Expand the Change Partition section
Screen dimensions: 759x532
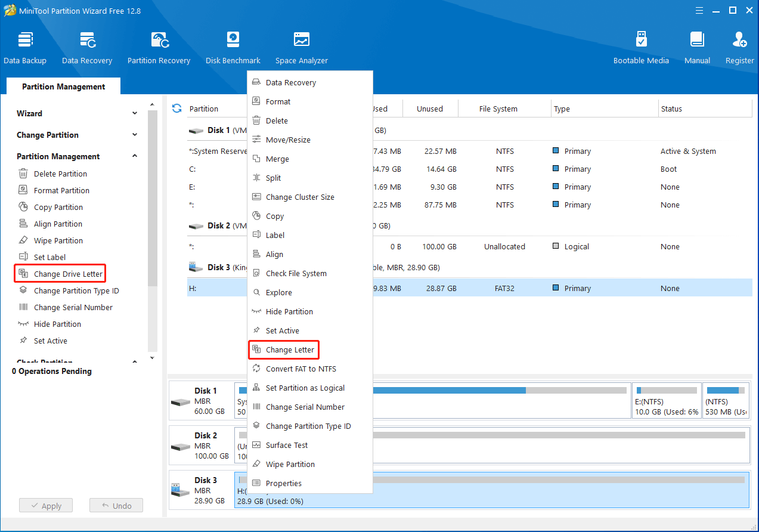coord(135,135)
